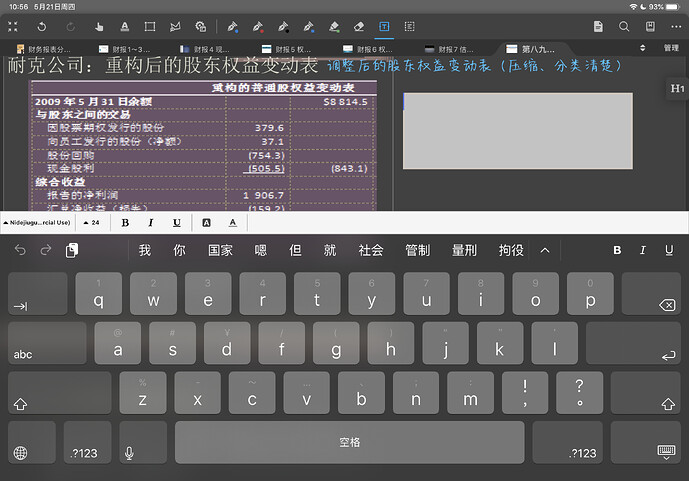Expand the candidate word list chevron

point(545,250)
